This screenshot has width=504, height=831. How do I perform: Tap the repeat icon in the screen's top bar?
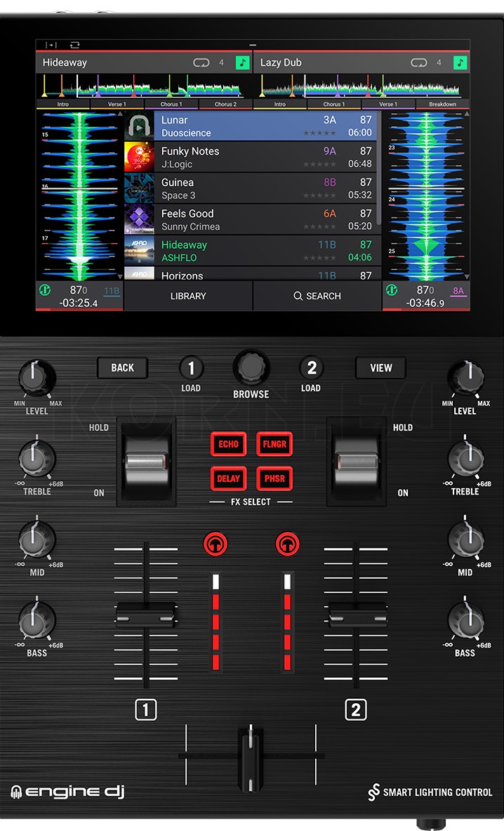click(74, 45)
